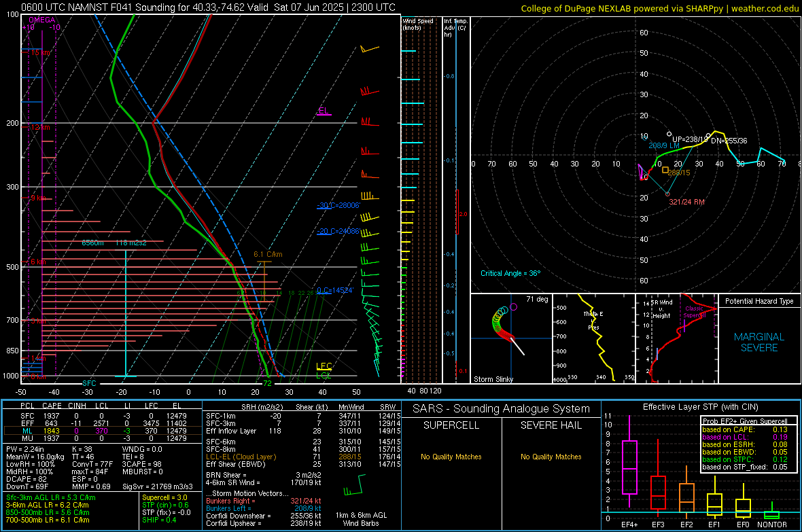The width and height of the screenshot is (802, 532).
Task: Click the UP=238/19 hodograph label
Action: click(690, 139)
